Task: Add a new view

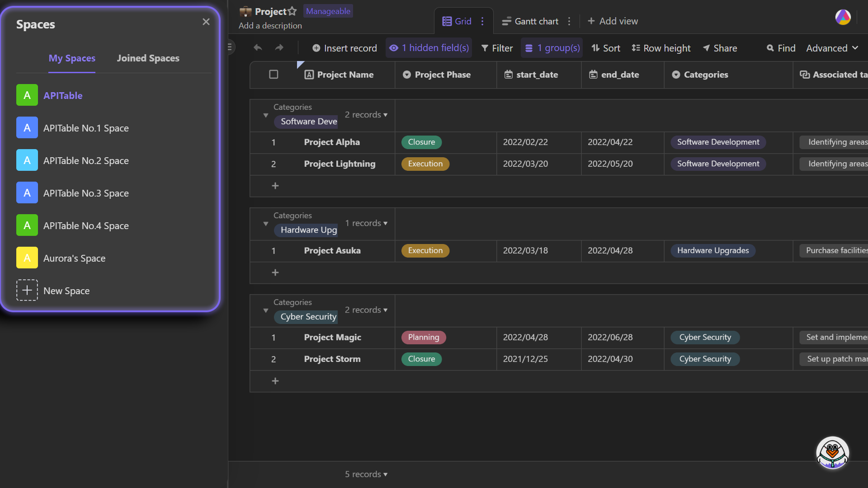Action: pos(613,21)
